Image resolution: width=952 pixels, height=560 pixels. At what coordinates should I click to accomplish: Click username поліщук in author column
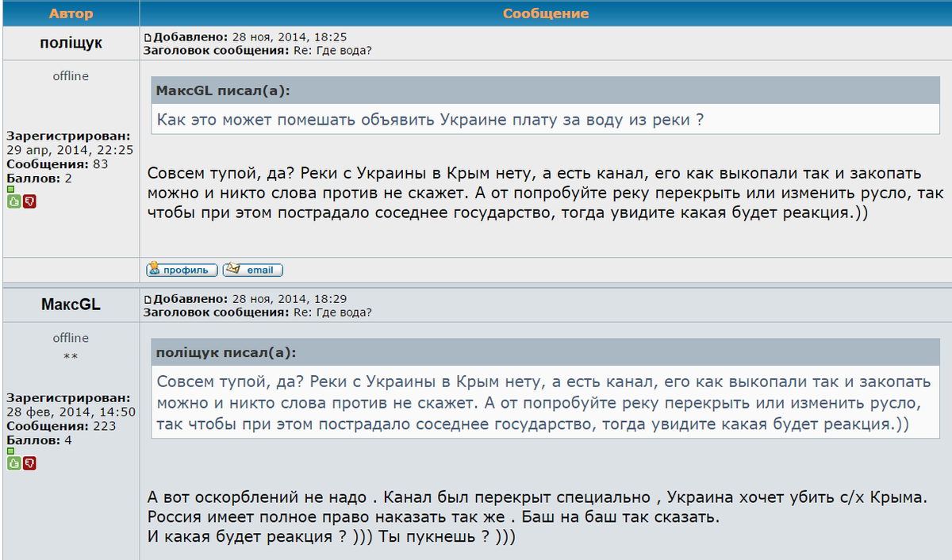pyautogui.click(x=71, y=43)
